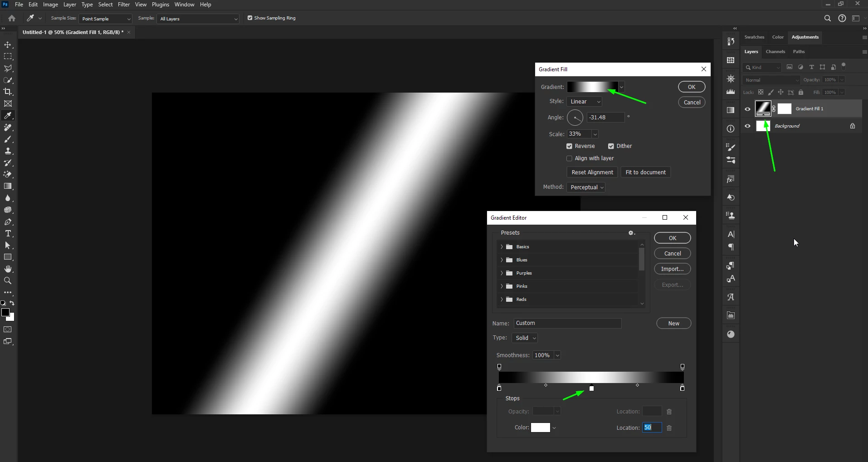Click the New gradient button
Image resolution: width=868 pixels, height=462 pixels.
tap(674, 324)
